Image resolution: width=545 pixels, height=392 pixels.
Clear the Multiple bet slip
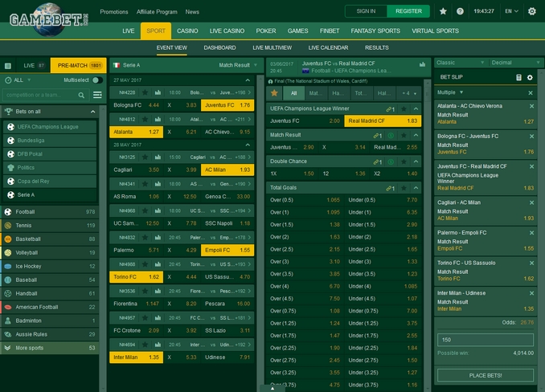point(531,92)
